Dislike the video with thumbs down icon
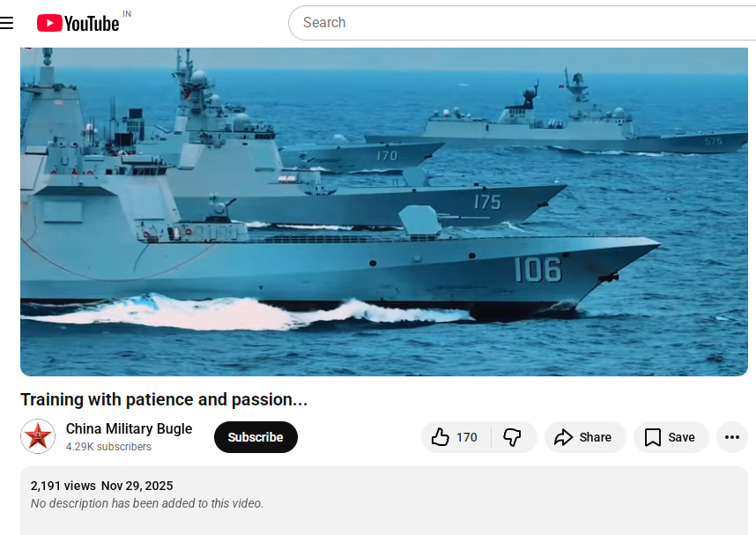The image size is (756, 535). coord(512,437)
